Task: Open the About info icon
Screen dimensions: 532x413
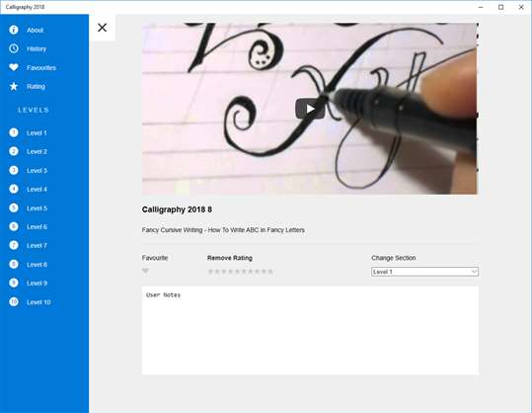Action: [14, 30]
